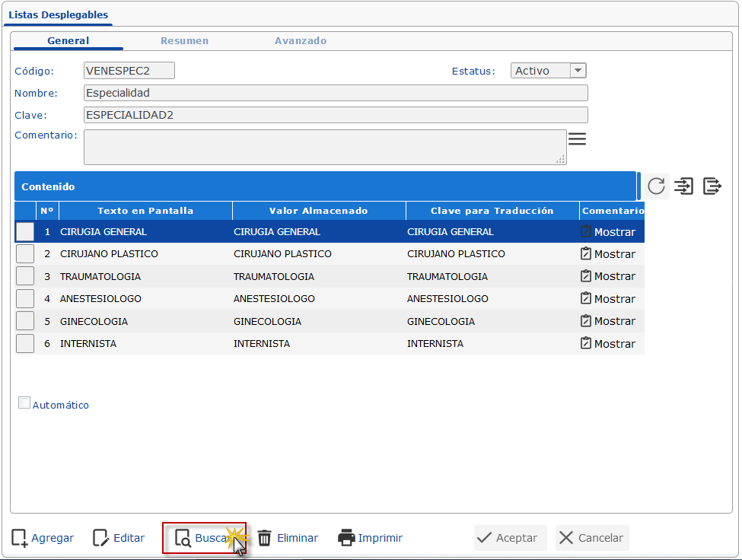Click the Eliminar trash icon
This screenshot has height=560, width=742.
[x=265, y=538]
